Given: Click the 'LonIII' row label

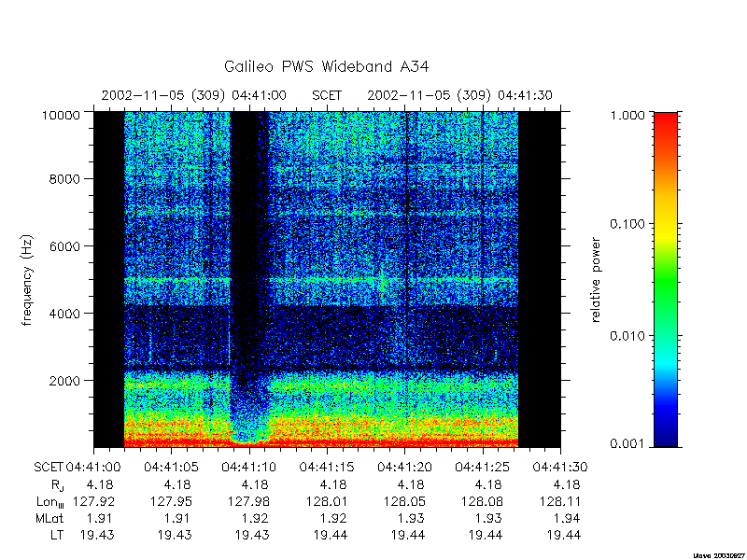Looking at the screenshot, I should point(50,502).
